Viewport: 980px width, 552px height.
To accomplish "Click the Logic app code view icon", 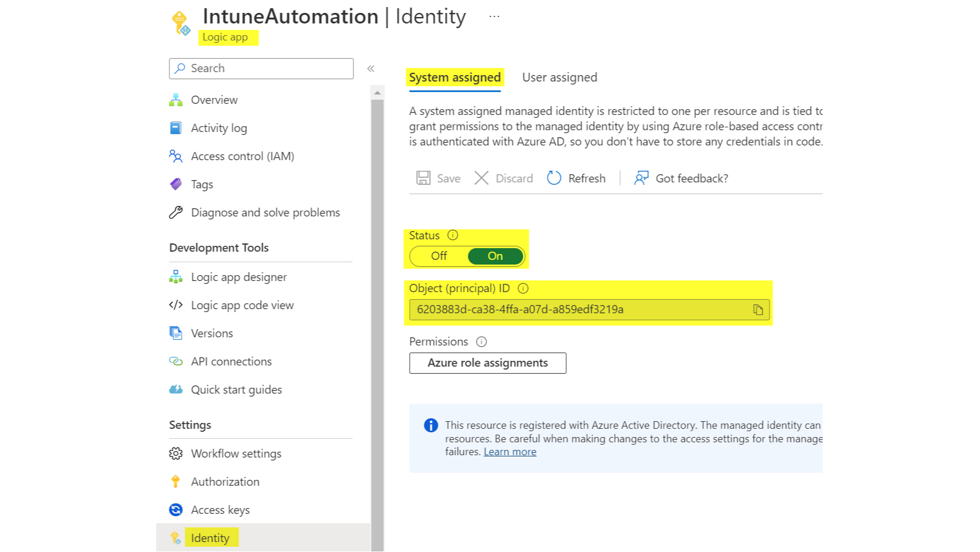I will pyautogui.click(x=176, y=305).
